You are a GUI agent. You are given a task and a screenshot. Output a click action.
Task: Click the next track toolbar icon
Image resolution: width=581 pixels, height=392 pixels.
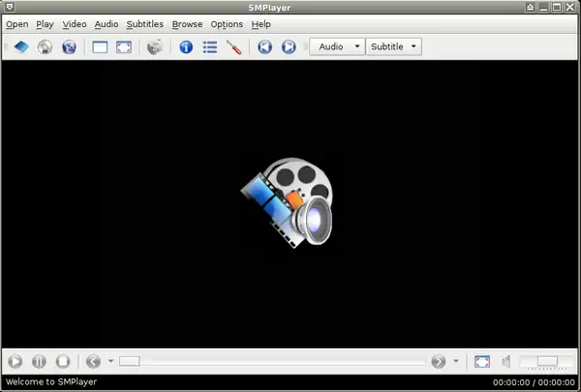click(288, 46)
